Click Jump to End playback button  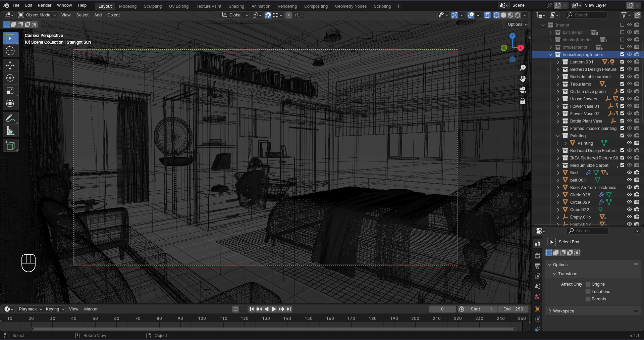pyautogui.click(x=289, y=309)
